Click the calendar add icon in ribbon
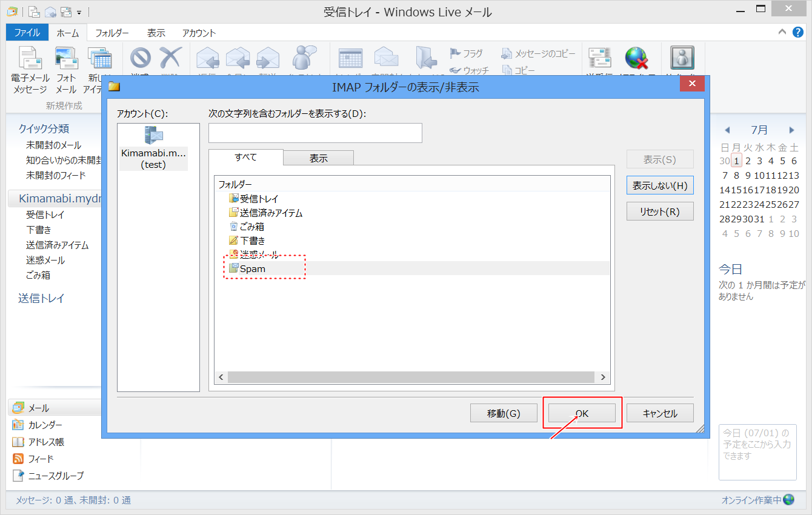 tap(351, 59)
